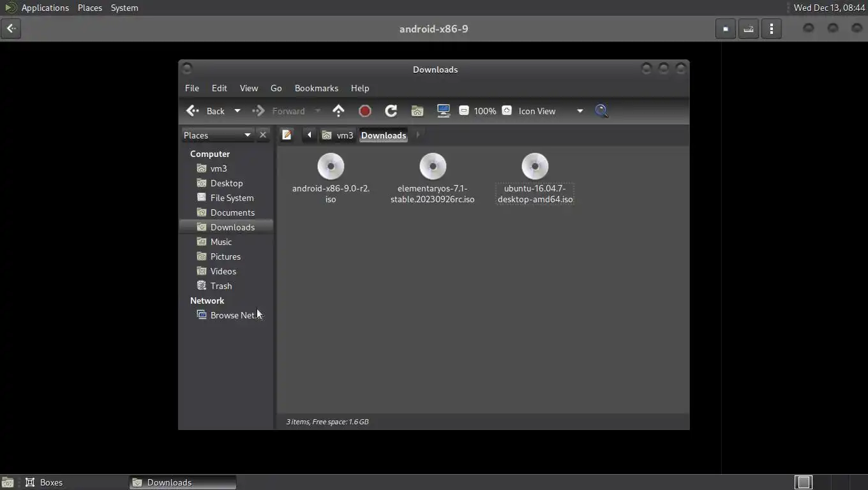Click the Back arrow in the file manager
This screenshot has width=868, height=490.
point(205,111)
